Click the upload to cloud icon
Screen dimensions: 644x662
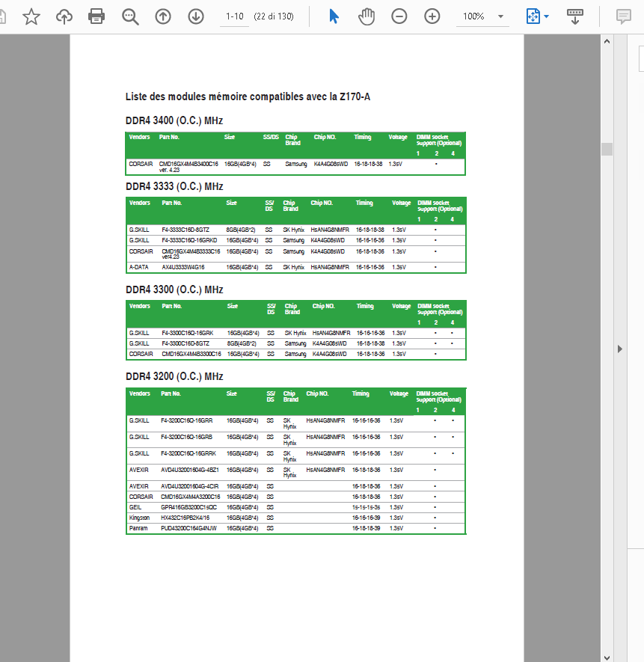click(64, 17)
